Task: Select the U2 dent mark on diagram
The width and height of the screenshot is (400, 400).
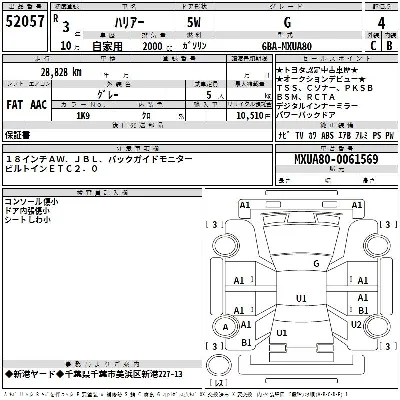Action: [356, 324]
